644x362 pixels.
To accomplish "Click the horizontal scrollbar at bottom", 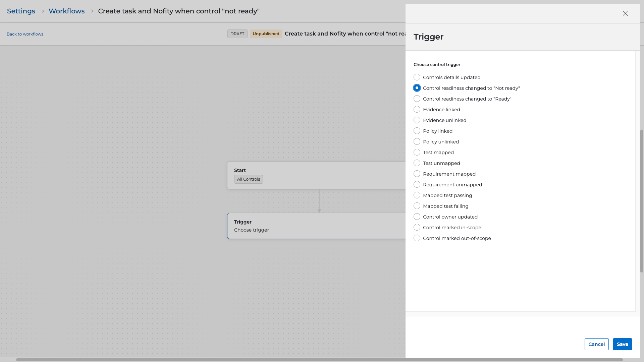I will 319,360.
